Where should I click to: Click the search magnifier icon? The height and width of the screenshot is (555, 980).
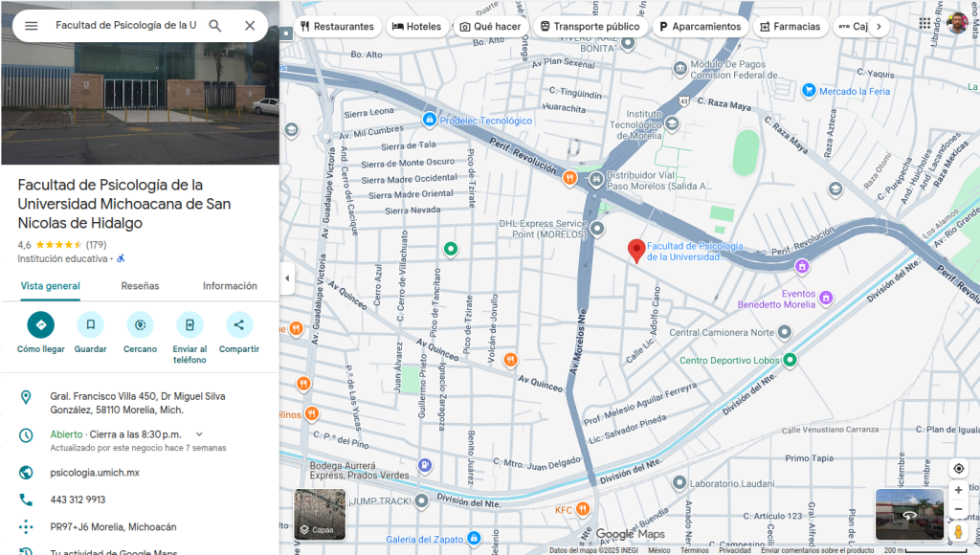(215, 26)
